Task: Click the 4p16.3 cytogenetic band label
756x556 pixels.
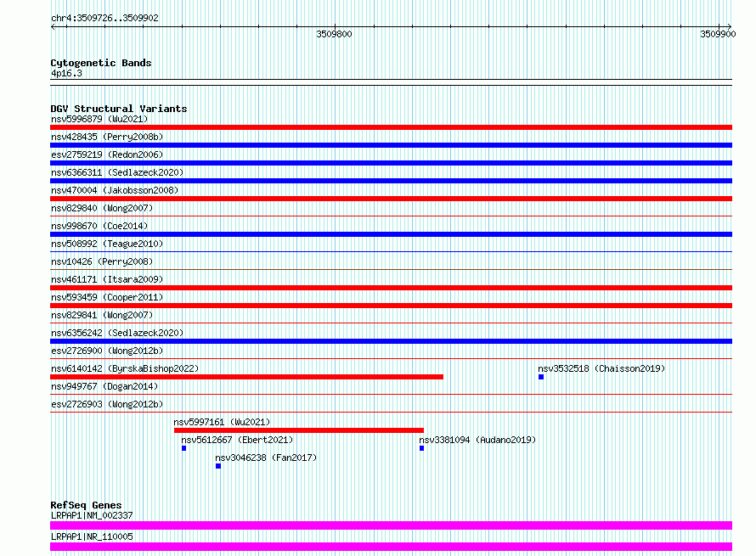Action: coord(66,73)
